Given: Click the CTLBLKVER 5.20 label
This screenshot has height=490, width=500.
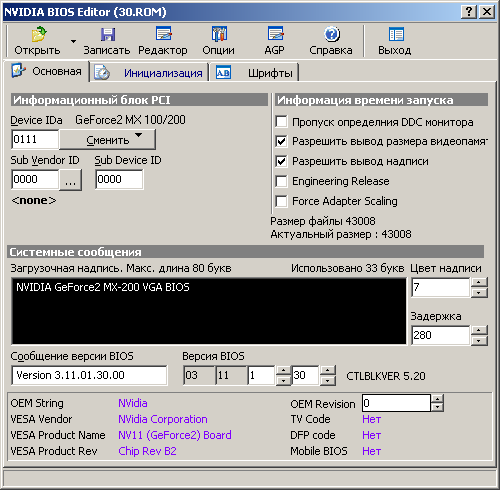Looking at the screenshot, I should coord(386,376).
